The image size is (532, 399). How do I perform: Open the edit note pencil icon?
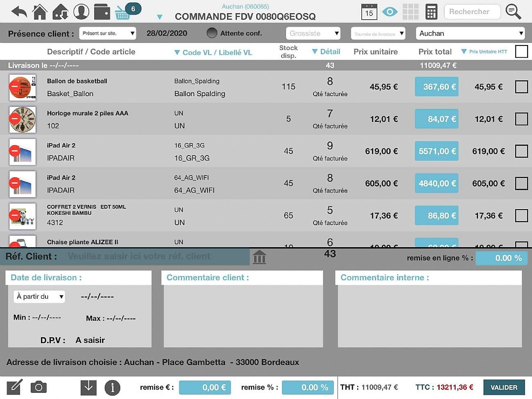coord(14,387)
